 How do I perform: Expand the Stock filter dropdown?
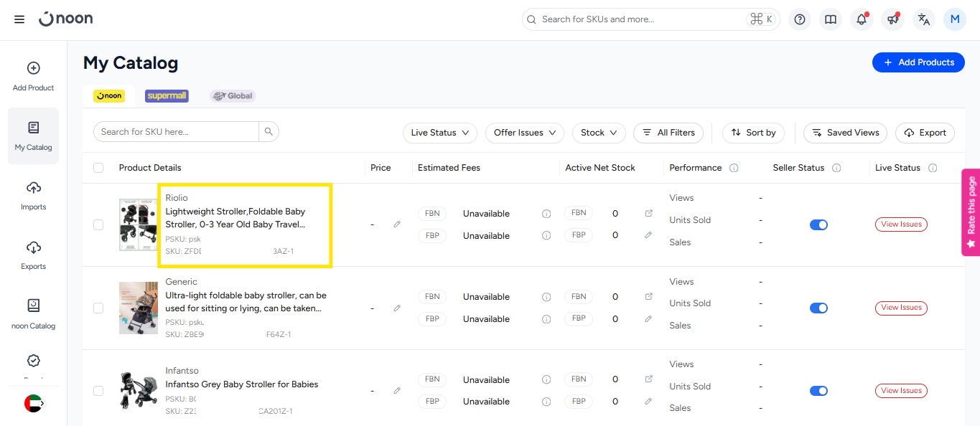coord(599,133)
